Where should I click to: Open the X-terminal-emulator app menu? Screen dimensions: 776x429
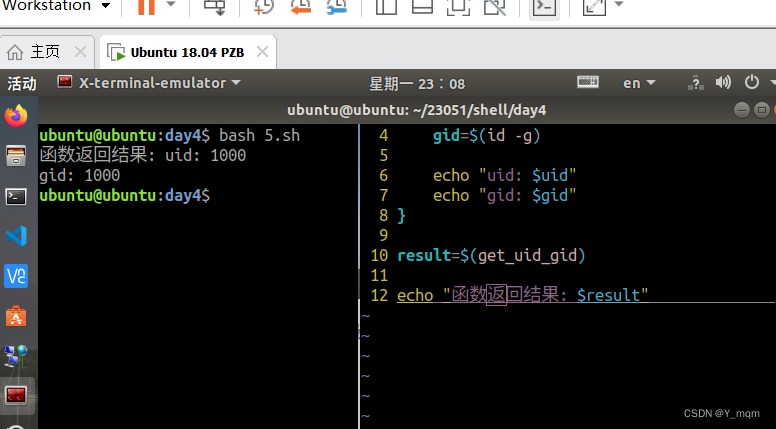[149, 83]
